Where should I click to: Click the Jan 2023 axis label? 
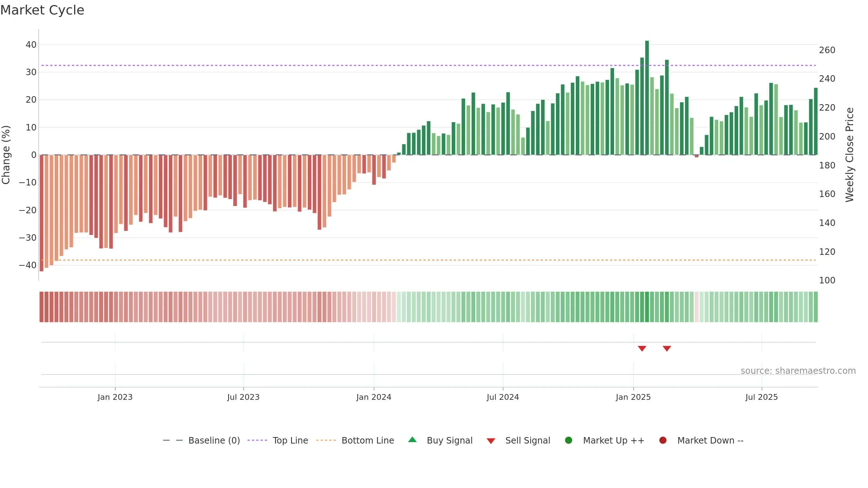115,397
